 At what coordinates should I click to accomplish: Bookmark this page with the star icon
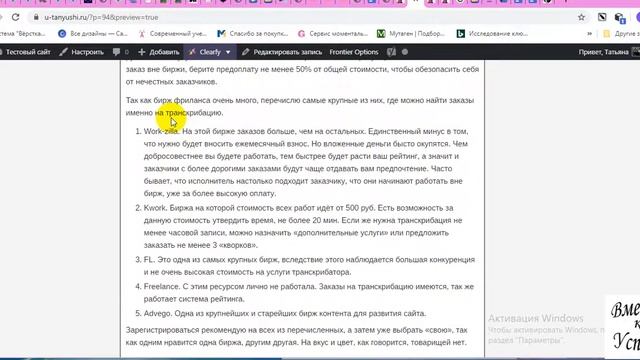click(581, 17)
